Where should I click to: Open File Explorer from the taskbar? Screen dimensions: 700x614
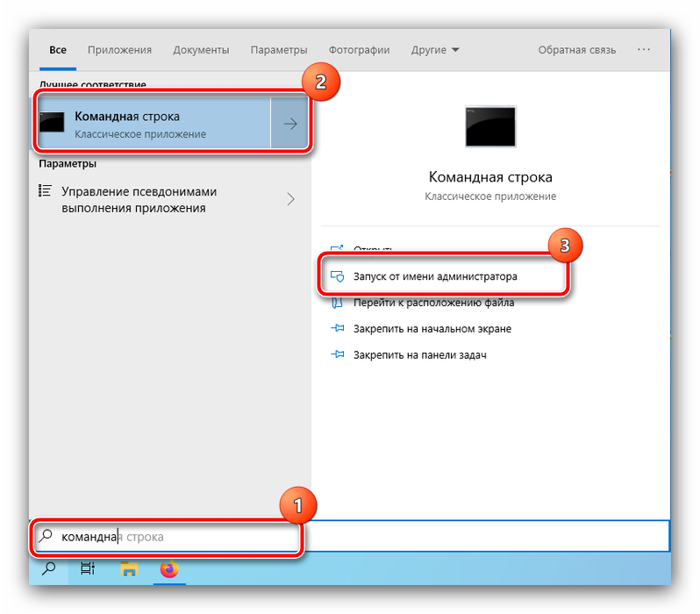129,569
